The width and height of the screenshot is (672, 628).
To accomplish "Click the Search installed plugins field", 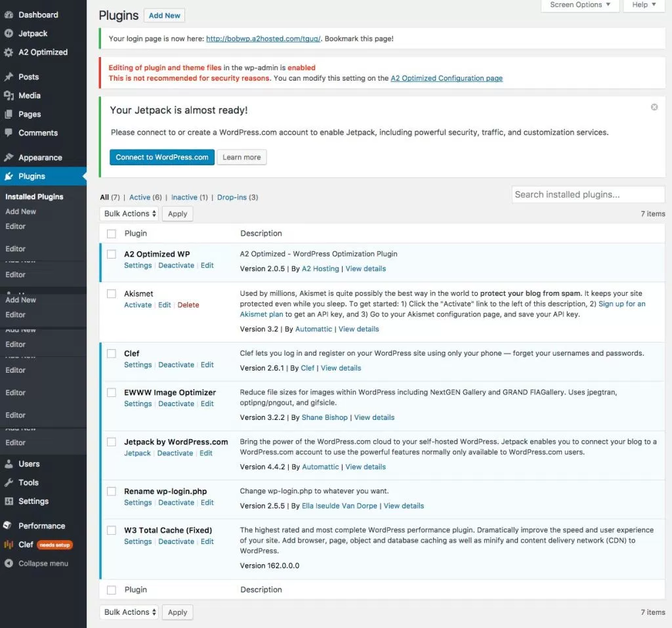I will [588, 195].
